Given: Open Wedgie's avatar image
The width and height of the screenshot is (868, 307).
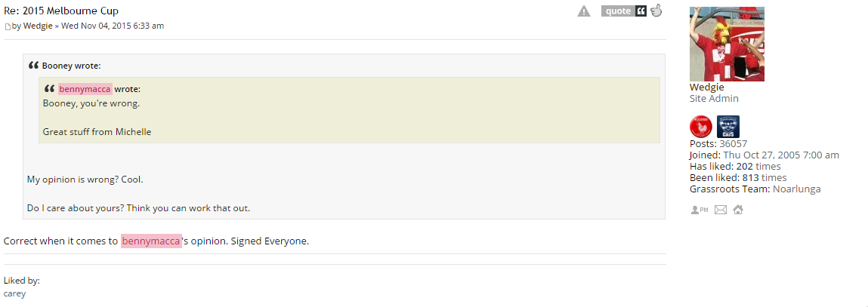Looking at the screenshot, I should coord(727,45).
